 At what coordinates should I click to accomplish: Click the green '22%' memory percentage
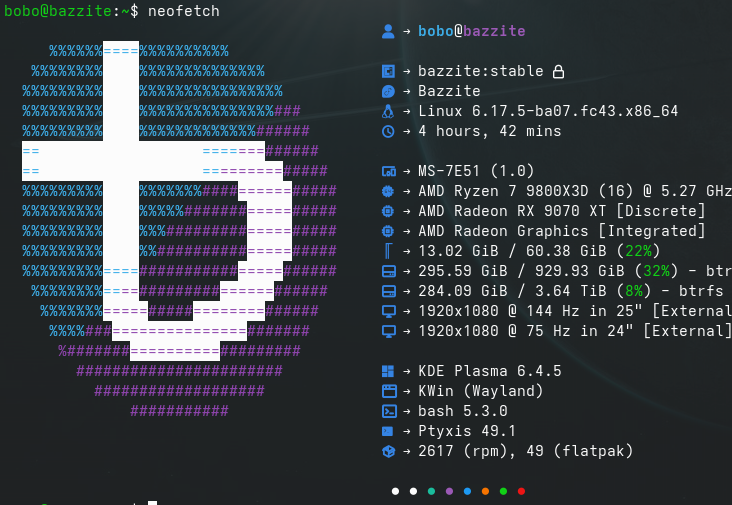pos(638,251)
